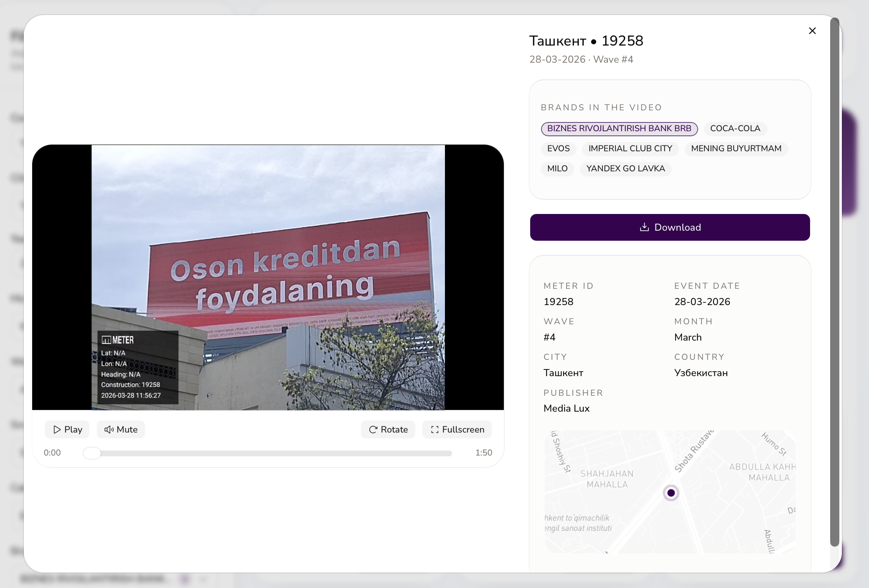Click the 0:00 elapsed time label

(x=52, y=453)
